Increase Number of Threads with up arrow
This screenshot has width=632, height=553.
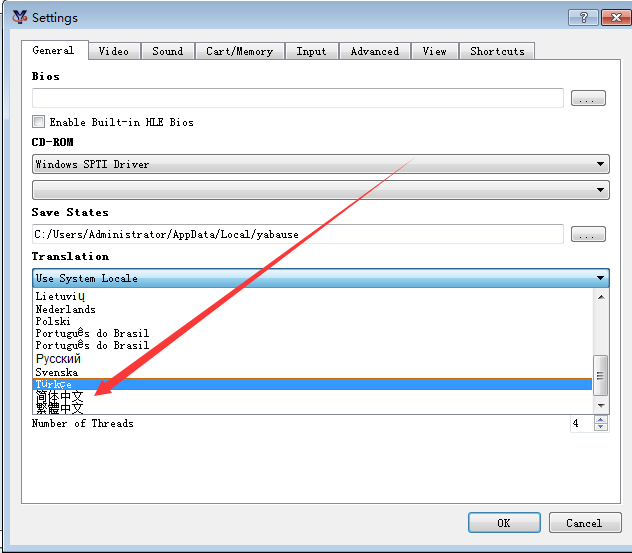[601, 420]
